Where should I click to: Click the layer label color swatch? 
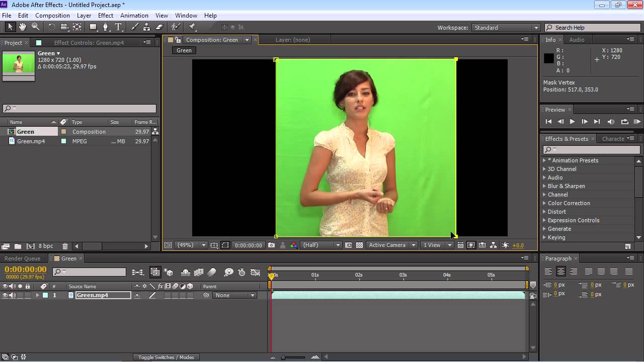pyautogui.click(x=45, y=296)
